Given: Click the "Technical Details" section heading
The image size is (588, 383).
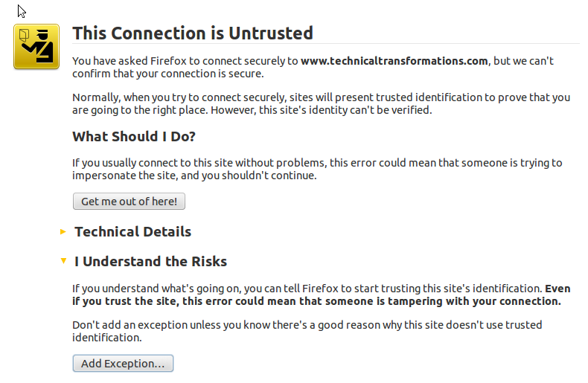Looking at the screenshot, I should click(132, 232).
